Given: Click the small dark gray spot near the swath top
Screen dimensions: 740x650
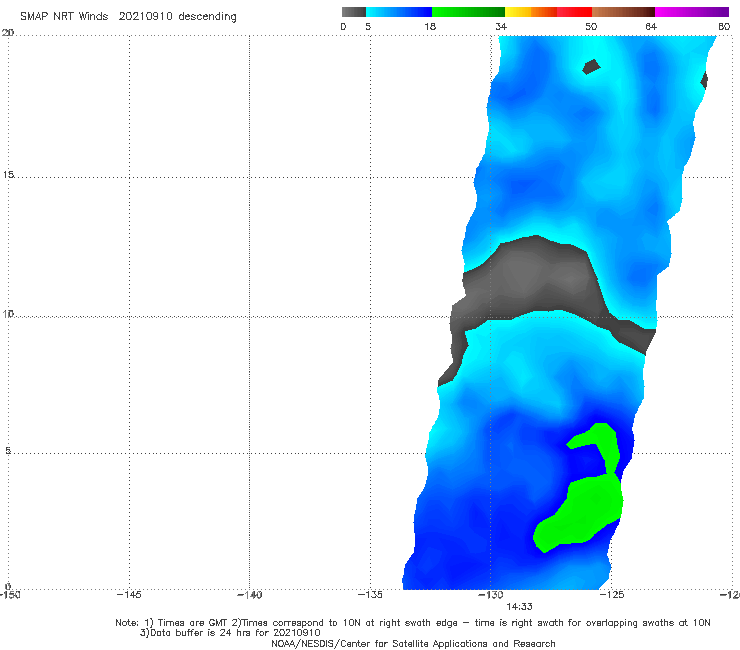Looking at the screenshot, I should point(591,67).
